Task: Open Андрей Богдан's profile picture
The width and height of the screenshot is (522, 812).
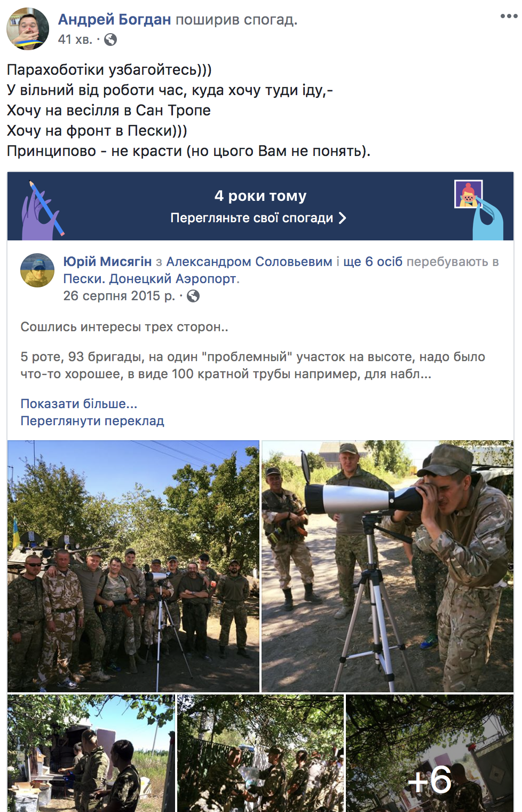Action: (x=28, y=29)
